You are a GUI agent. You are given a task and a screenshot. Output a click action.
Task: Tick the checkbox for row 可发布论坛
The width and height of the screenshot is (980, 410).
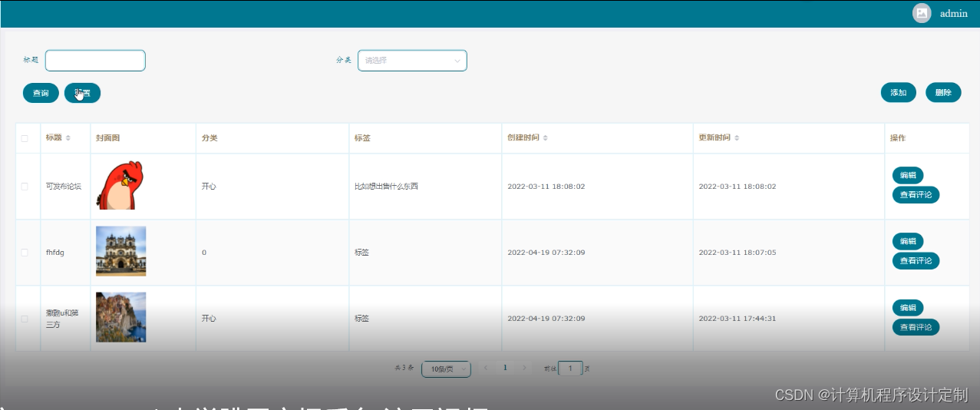(x=25, y=187)
